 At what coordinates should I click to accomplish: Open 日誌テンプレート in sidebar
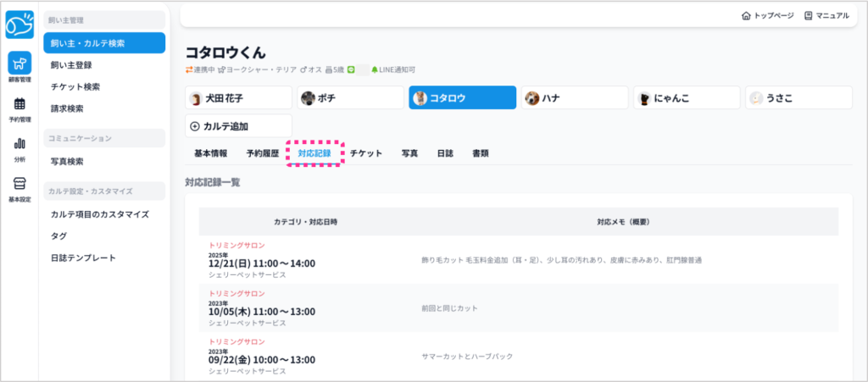83,257
